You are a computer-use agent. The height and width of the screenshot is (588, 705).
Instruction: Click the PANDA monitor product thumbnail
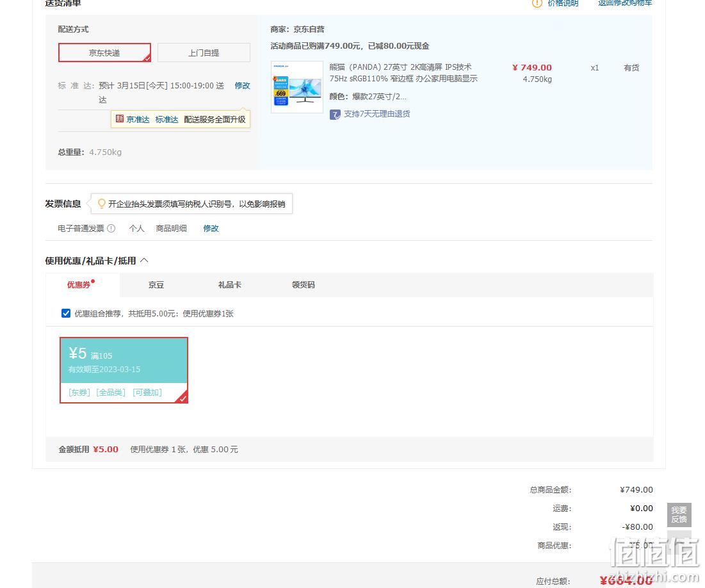click(x=297, y=87)
